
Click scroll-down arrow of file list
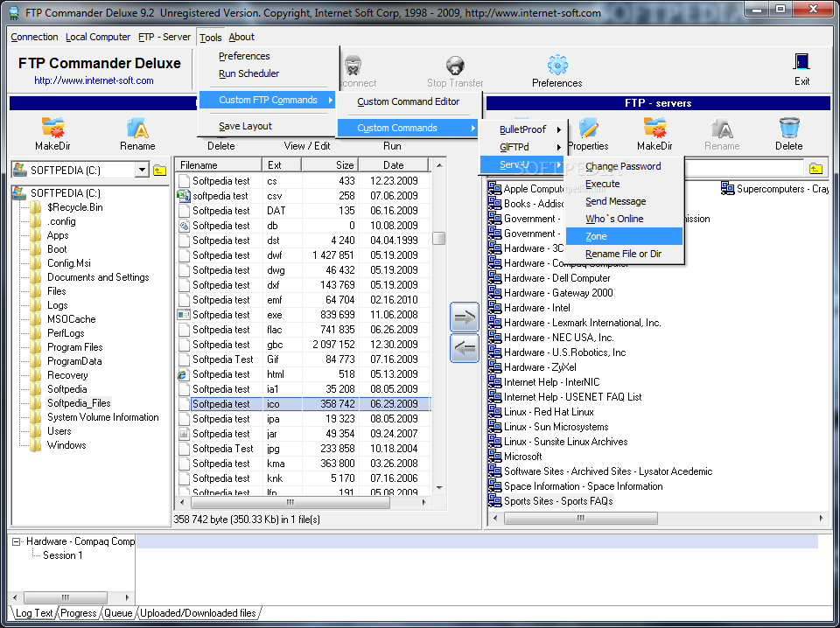(439, 488)
